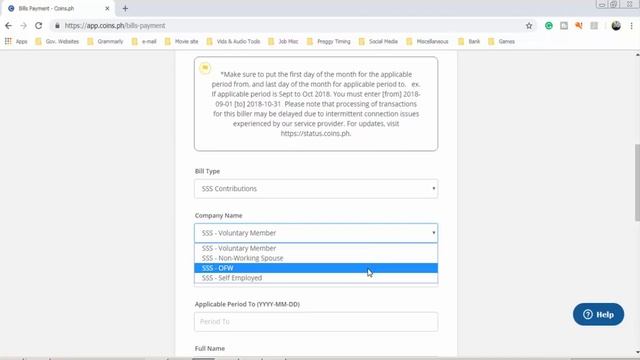View site security lock info

[x=57, y=26]
